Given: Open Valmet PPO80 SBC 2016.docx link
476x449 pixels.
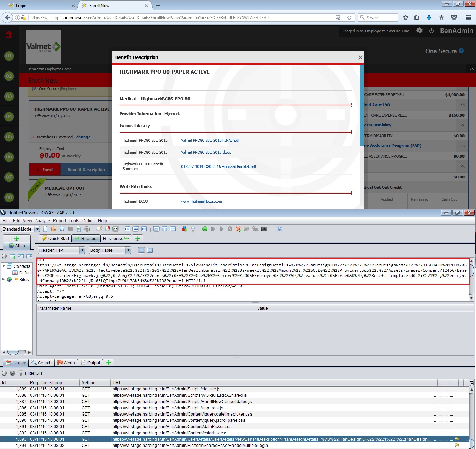Looking at the screenshot, I should pyautogui.click(x=206, y=152).
